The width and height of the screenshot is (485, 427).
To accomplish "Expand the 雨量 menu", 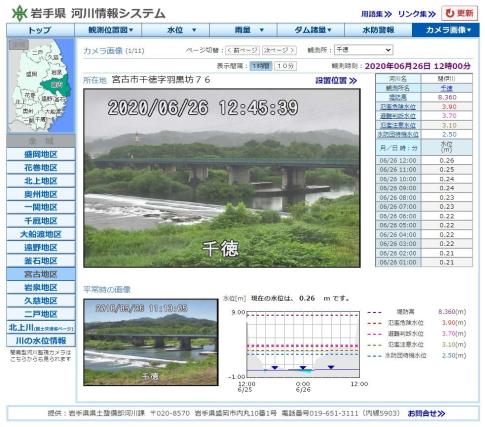I will click(x=243, y=30).
